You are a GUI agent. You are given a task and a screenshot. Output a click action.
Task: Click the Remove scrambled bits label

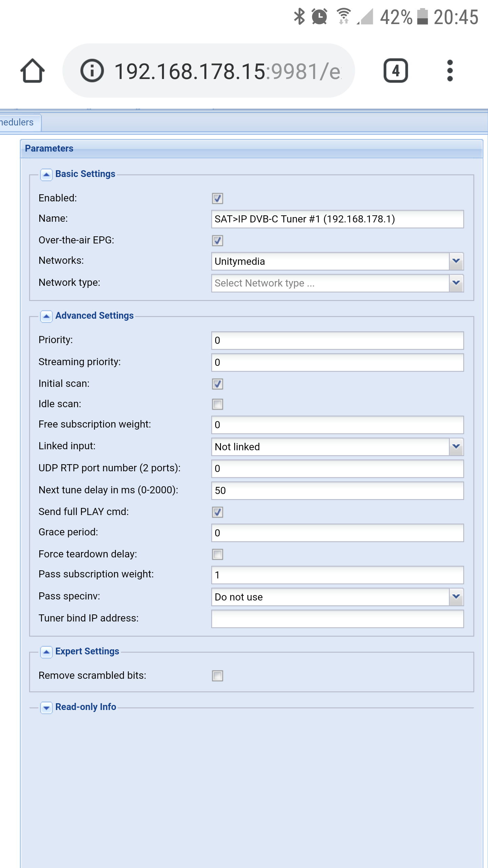click(x=93, y=675)
